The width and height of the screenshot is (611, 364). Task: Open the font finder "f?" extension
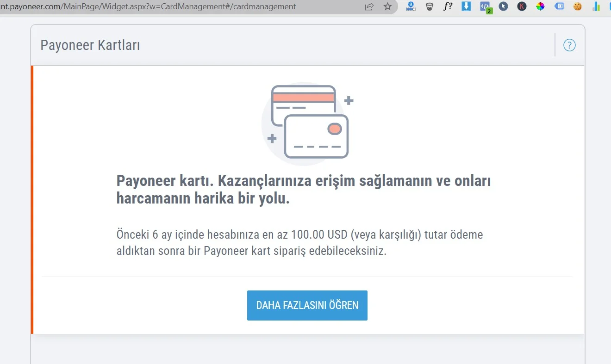tap(448, 6)
